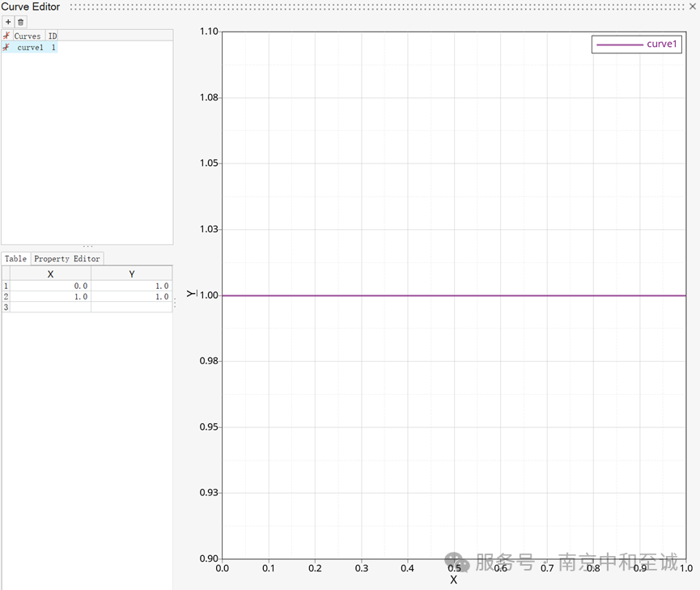The width and height of the screenshot is (700, 590).
Task: Select curve1 in the curves list
Action: [x=31, y=47]
